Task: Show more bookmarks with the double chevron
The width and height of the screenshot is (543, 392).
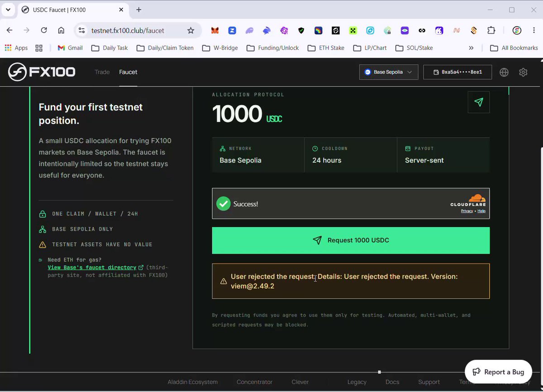Action: tap(471, 48)
